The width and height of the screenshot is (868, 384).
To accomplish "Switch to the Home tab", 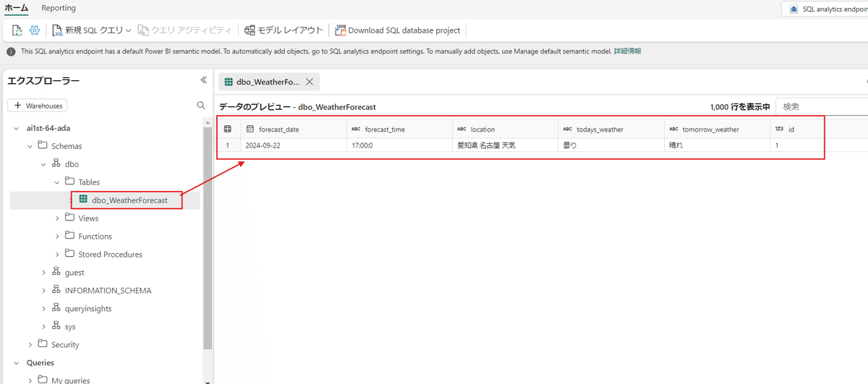I will click(x=17, y=8).
